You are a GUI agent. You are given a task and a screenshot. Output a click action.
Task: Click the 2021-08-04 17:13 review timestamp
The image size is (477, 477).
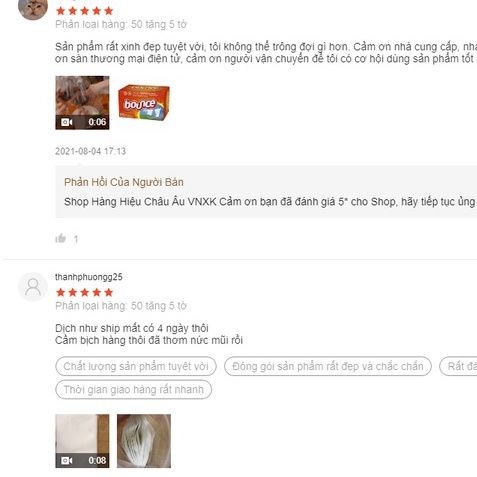(90, 151)
